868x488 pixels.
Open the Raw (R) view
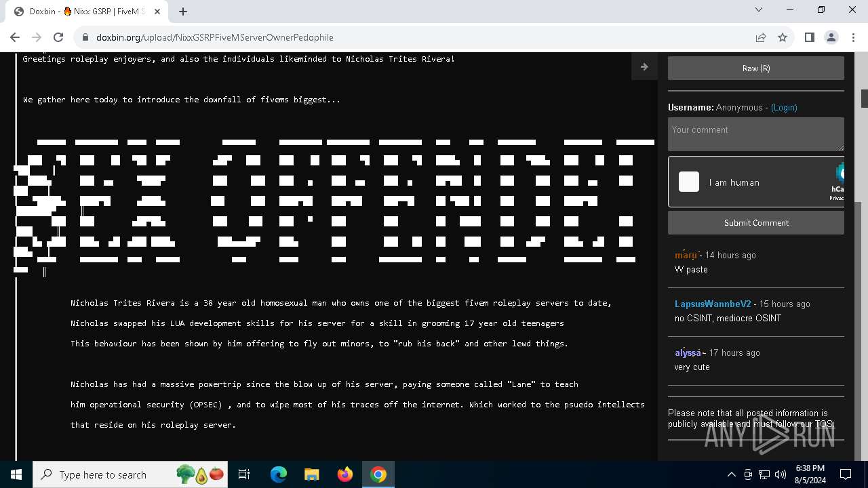[x=756, y=68]
